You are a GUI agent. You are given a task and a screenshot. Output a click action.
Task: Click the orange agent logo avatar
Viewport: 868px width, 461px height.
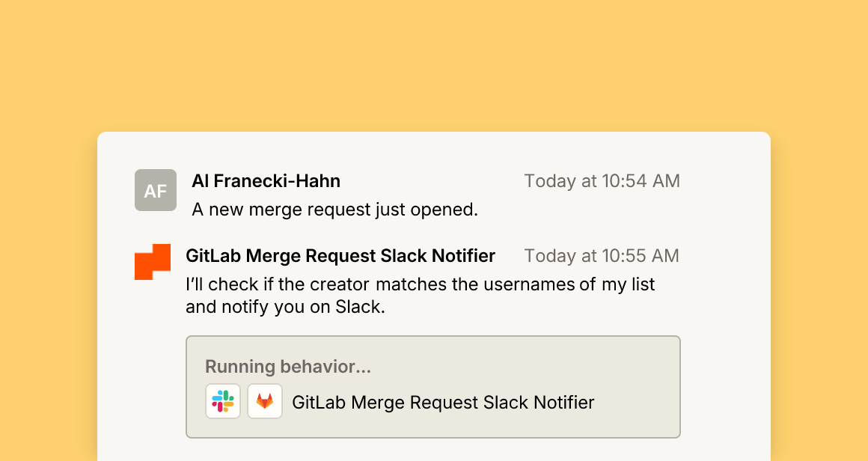(x=153, y=262)
